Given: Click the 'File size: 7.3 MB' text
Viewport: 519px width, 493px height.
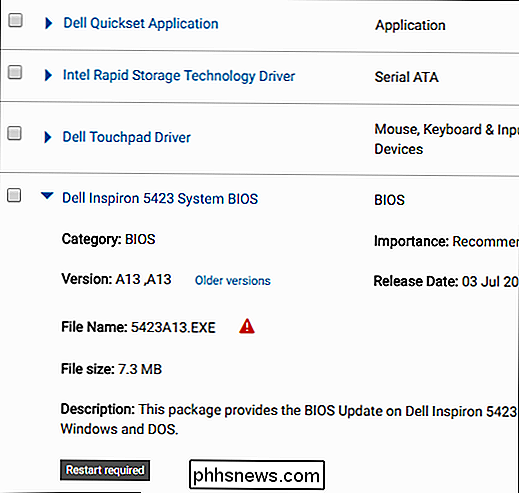Looking at the screenshot, I should click(x=111, y=369).
